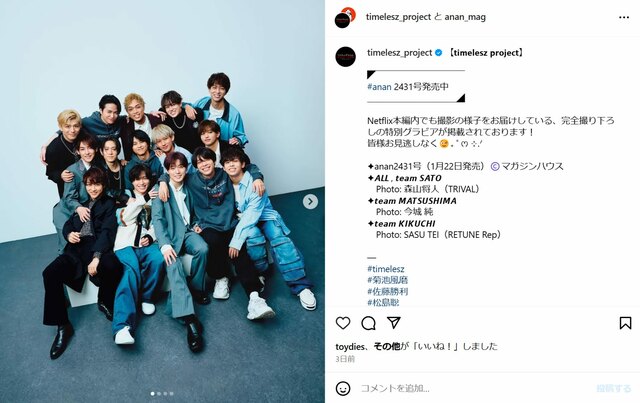Open the #菊池風磨 hashtag
This screenshot has height=403, width=640.
(x=387, y=280)
